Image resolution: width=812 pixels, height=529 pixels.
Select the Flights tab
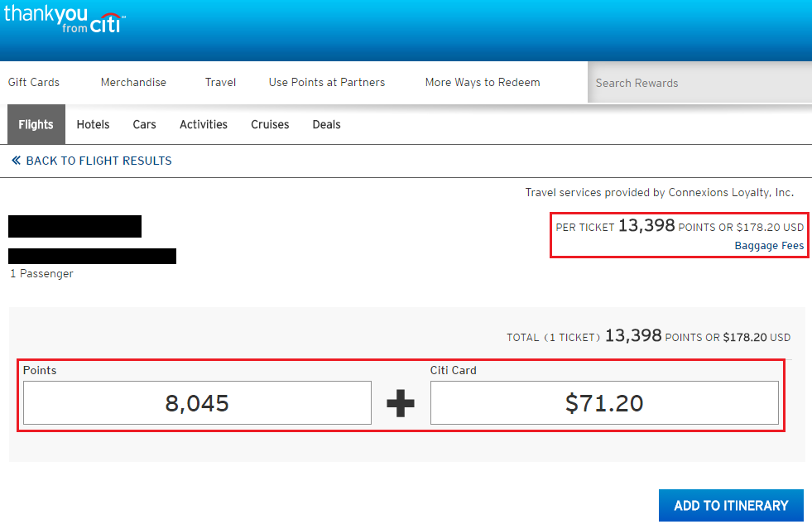pos(36,124)
